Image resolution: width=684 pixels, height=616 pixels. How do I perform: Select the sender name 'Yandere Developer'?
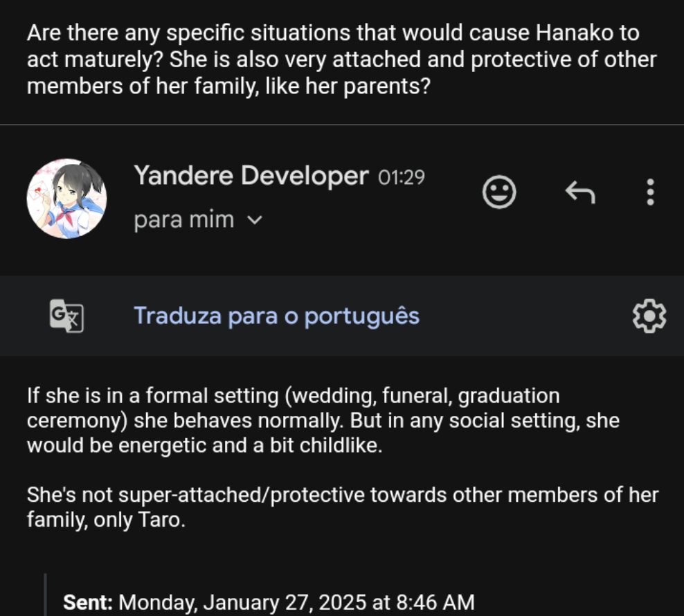pyautogui.click(x=251, y=176)
